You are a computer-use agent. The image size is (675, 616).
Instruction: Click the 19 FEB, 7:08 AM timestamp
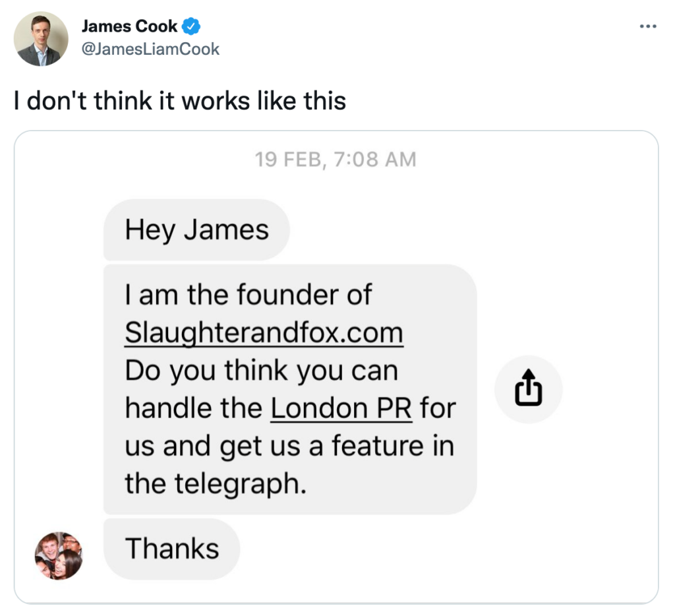point(336,159)
